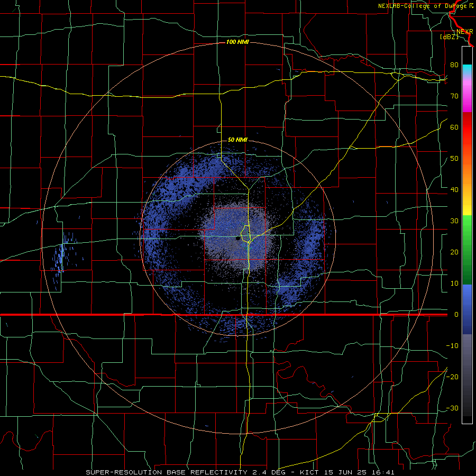
Task: Click the blue segment of the color bar
Action: point(467,309)
